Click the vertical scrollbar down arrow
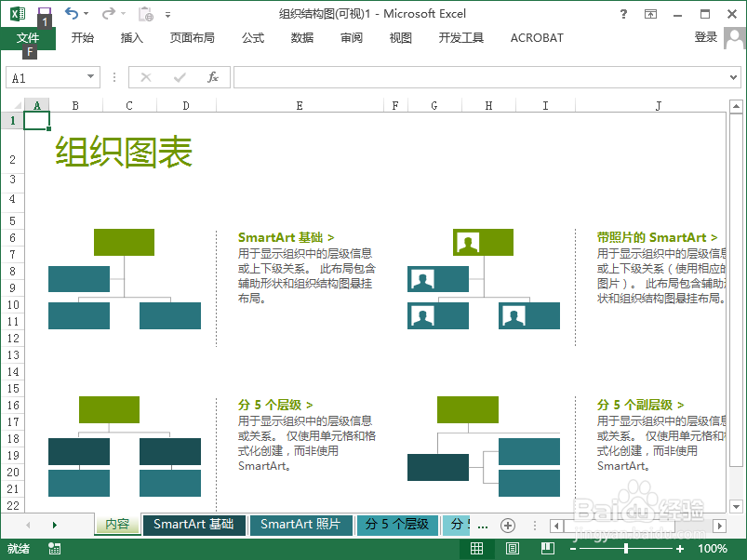Image resolution: width=747 pixels, height=560 pixels. point(736,506)
